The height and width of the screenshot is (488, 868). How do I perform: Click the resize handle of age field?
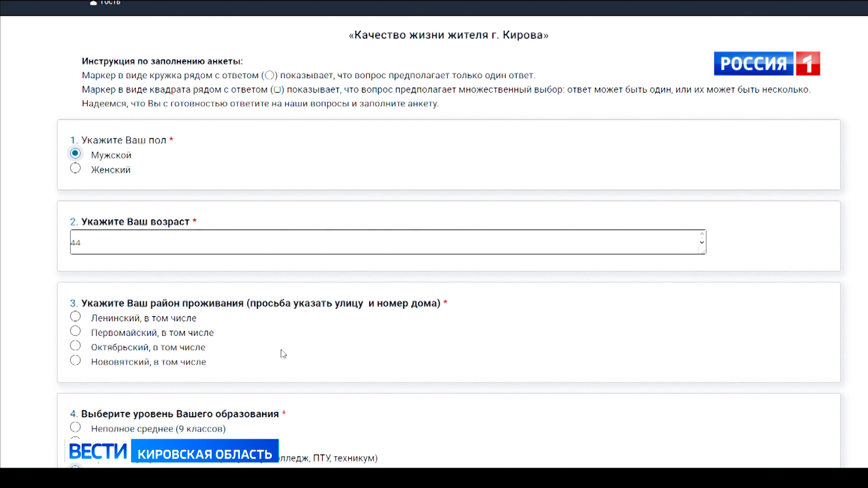click(x=703, y=251)
